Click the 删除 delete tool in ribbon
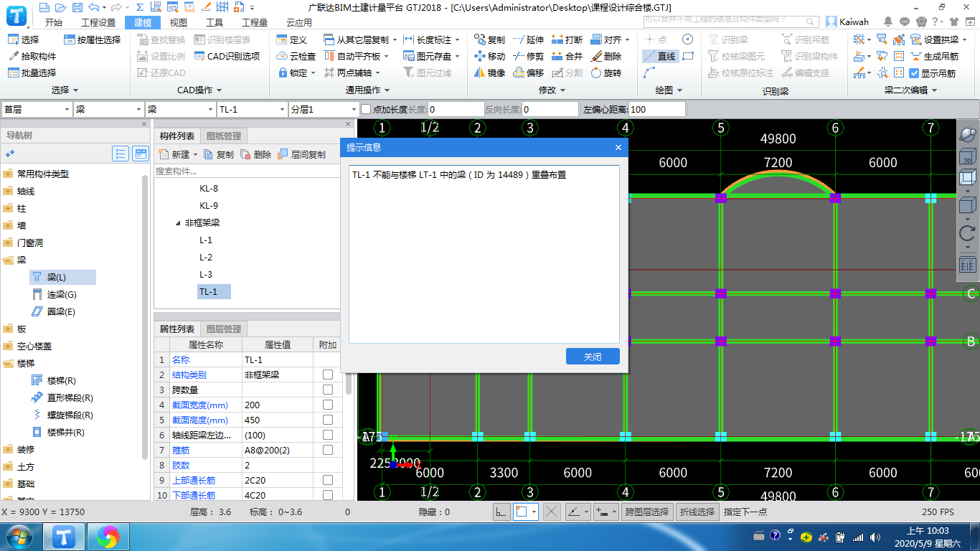 (606, 56)
